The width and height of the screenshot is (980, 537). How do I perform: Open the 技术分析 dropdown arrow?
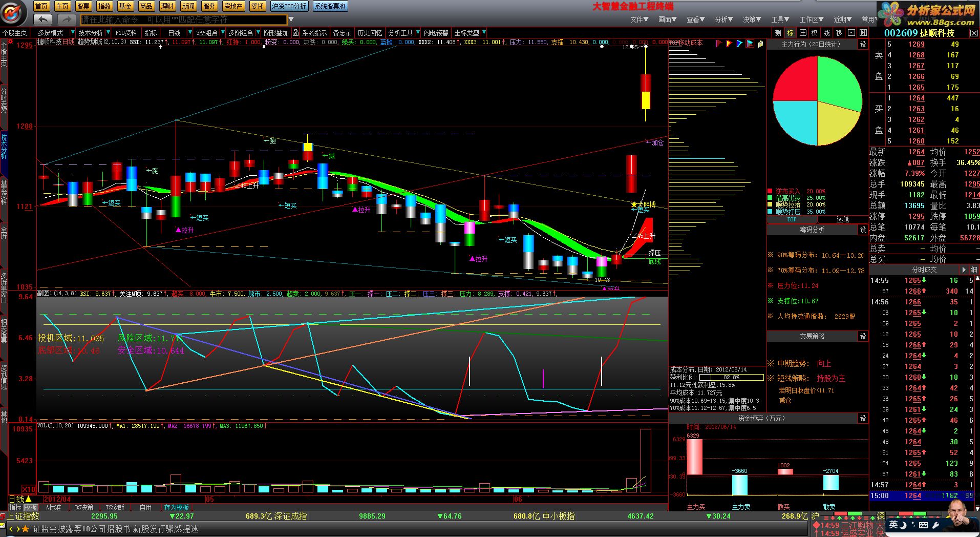point(108,32)
